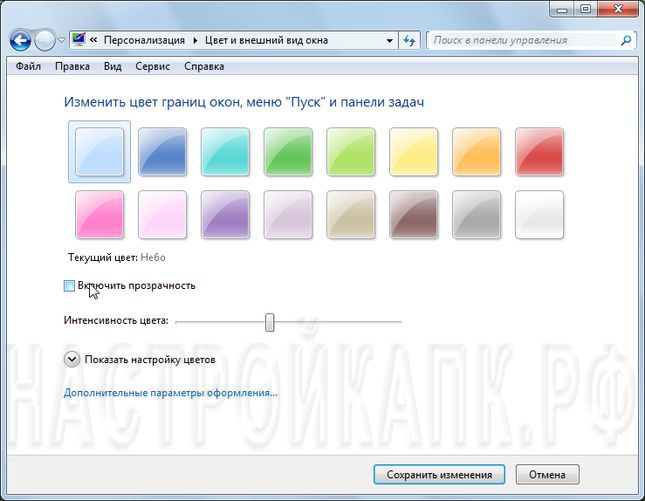This screenshot has width=645, height=501.
Task: Enable the Включить прозрачность checkbox
Action: coord(69,285)
